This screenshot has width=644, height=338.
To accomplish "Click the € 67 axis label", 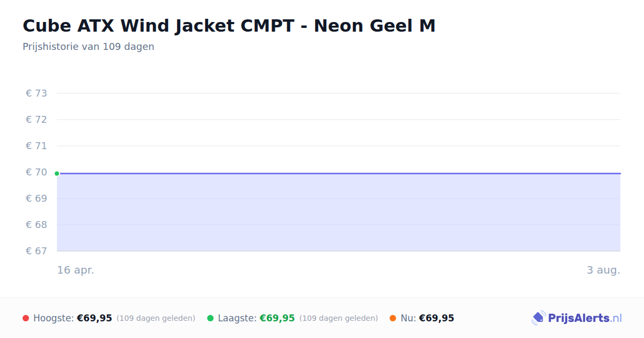I will pos(36,251).
